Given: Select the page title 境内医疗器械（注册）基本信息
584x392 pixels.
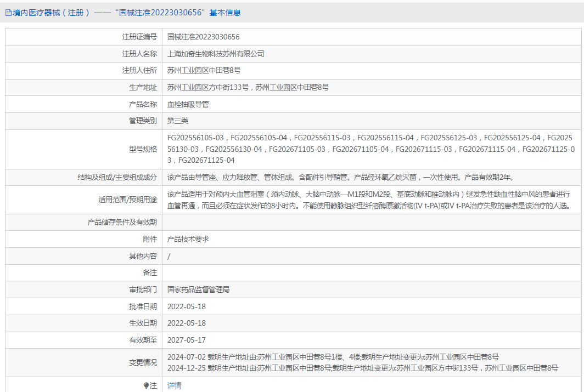Looking at the screenshot, I should pos(127,13).
